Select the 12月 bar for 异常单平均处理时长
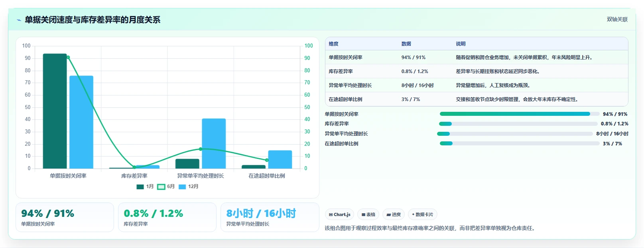The image size is (644, 248). click(214, 143)
